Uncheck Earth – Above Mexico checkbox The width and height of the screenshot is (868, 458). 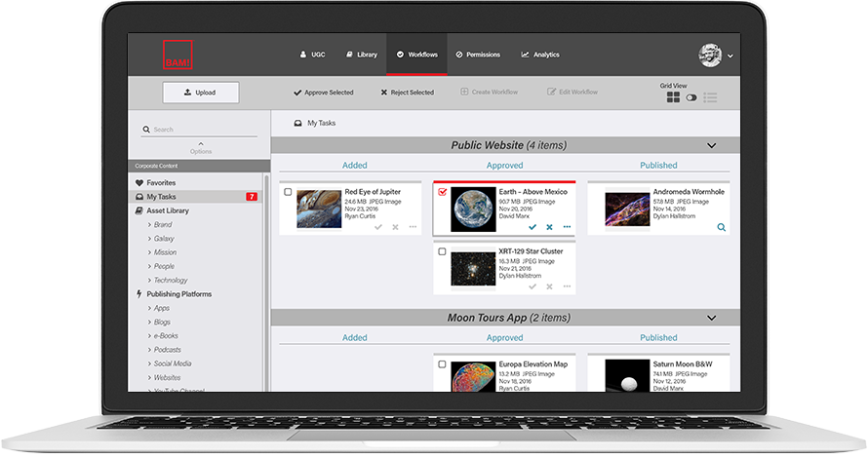pyautogui.click(x=442, y=192)
